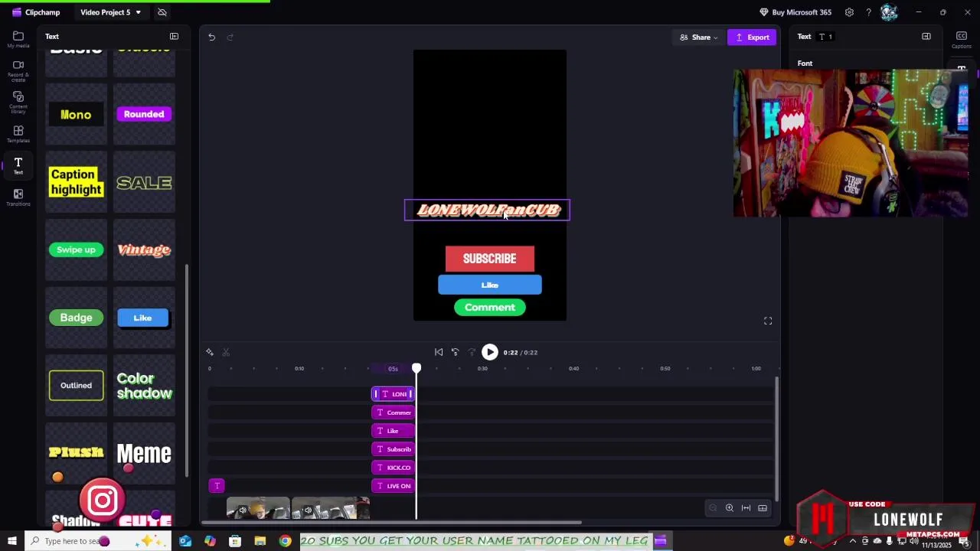The image size is (980, 551).
Task: Select the green Comment element on canvas
Action: [490, 308]
